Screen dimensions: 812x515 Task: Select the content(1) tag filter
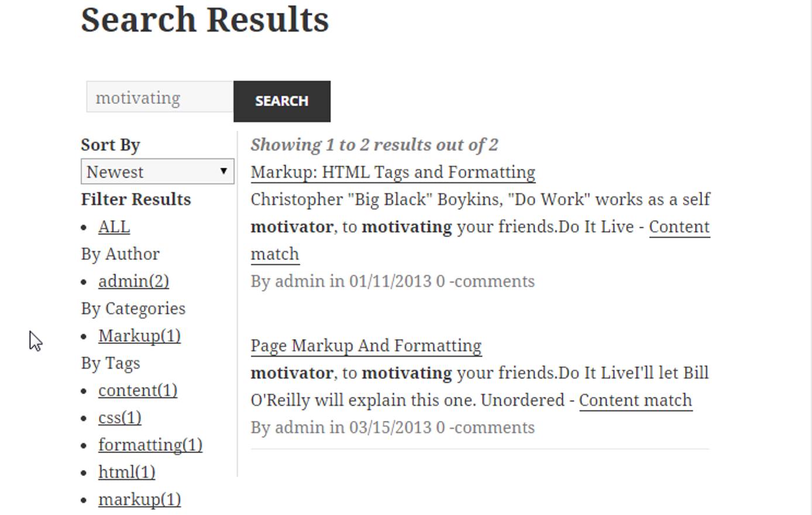[137, 390]
